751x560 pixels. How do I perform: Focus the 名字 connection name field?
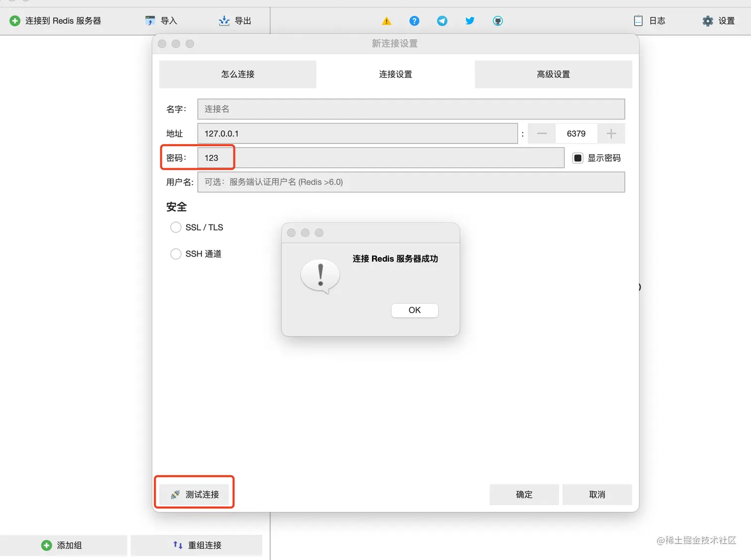tap(411, 109)
